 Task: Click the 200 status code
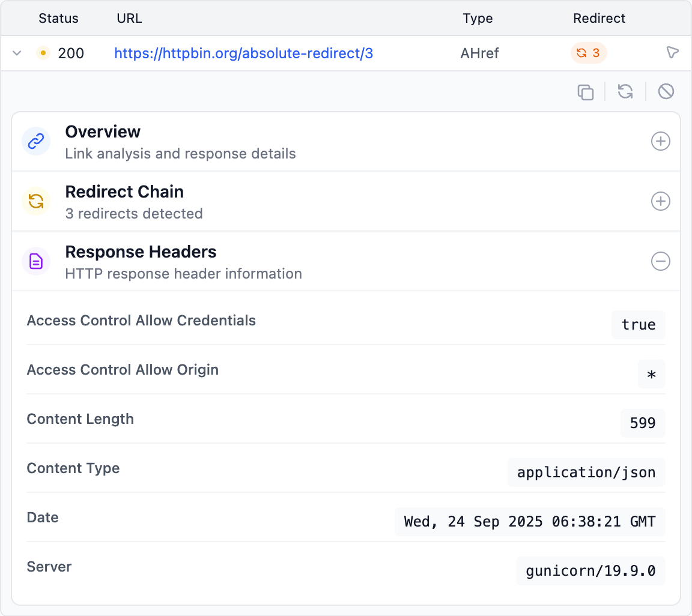pyautogui.click(x=71, y=53)
